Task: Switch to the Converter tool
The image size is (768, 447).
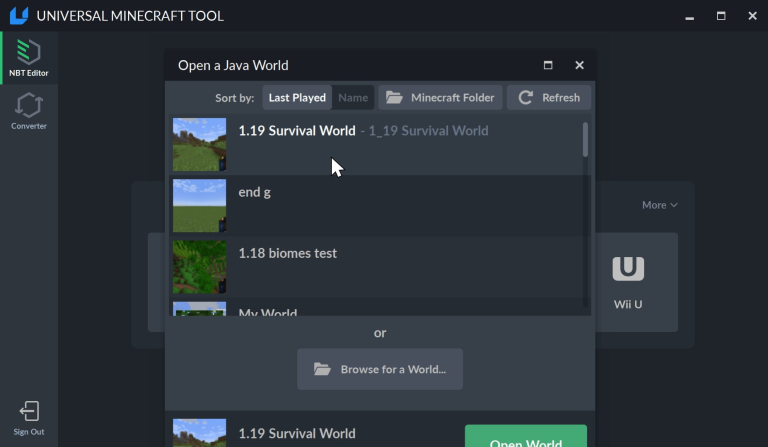Action: tap(29, 111)
